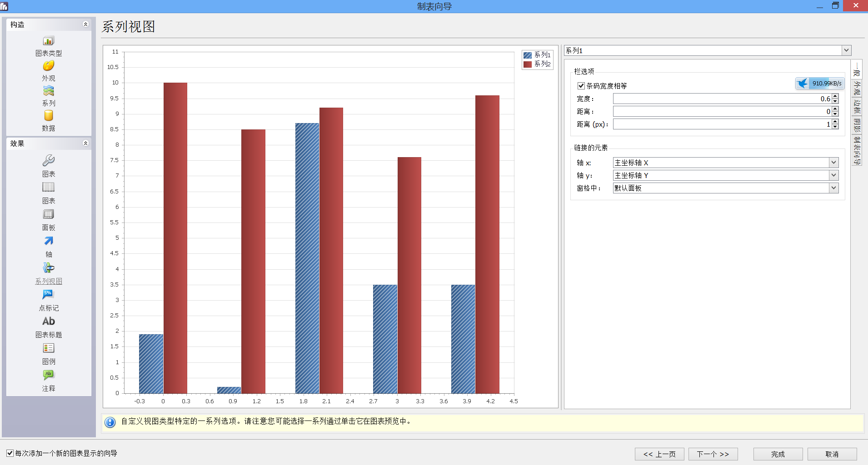The image size is (868, 465).
Task: Click the 外观 appearance icon in sidebar
Action: (49, 66)
